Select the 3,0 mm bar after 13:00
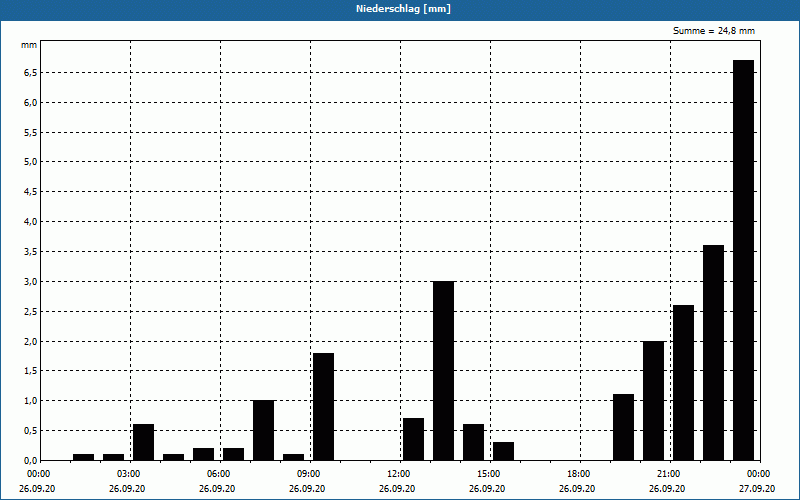Screen dimensions: 800x500 pos(443,371)
